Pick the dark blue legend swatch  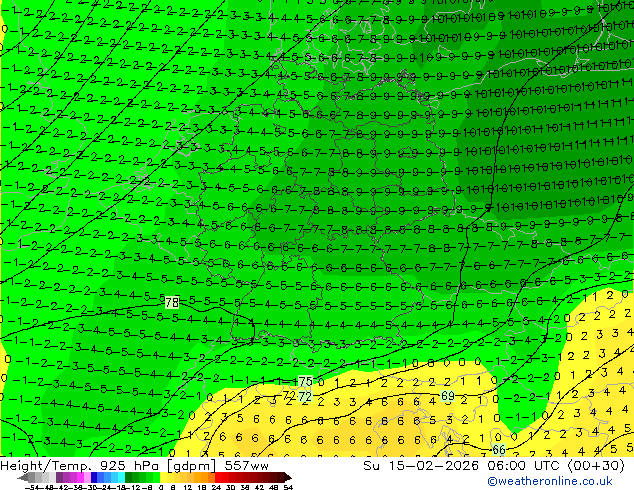tap(94, 477)
